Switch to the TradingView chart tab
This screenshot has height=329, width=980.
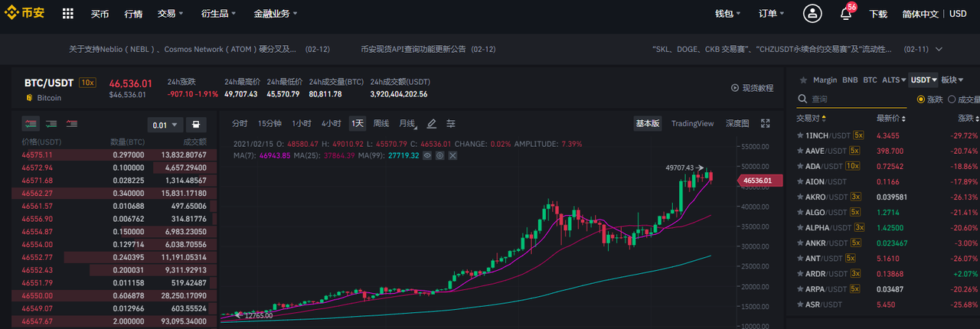click(x=692, y=123)
